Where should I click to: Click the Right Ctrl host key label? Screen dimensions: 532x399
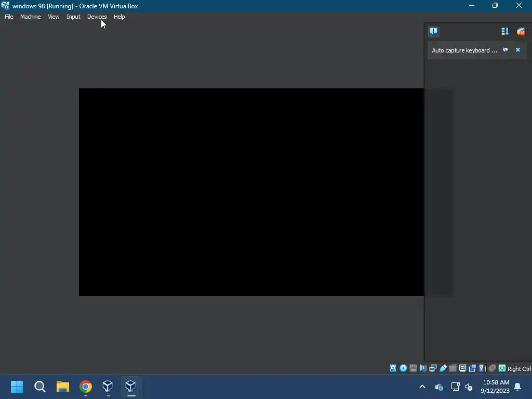[520, 369]
